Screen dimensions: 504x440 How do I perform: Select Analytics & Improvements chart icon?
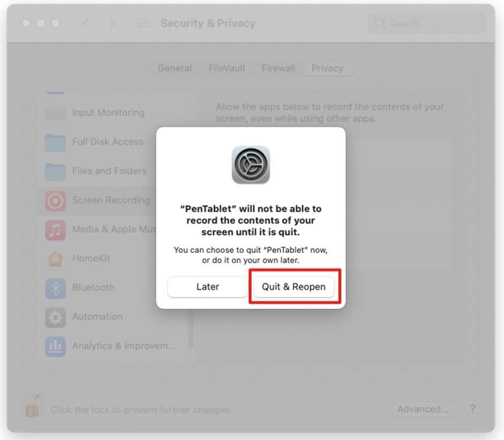pyautogui.click(x=55, y=346)
